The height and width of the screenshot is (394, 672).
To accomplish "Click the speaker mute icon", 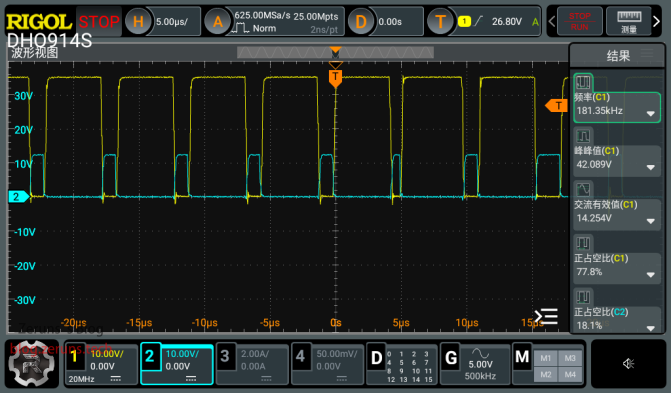I will pyautogui.click(x=628, y=364).
